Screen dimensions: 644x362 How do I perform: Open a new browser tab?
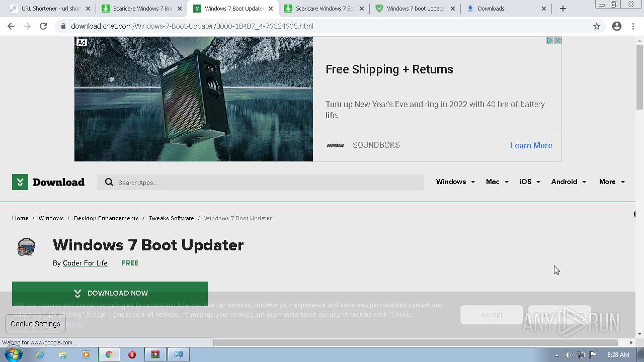tap(563, 9)
